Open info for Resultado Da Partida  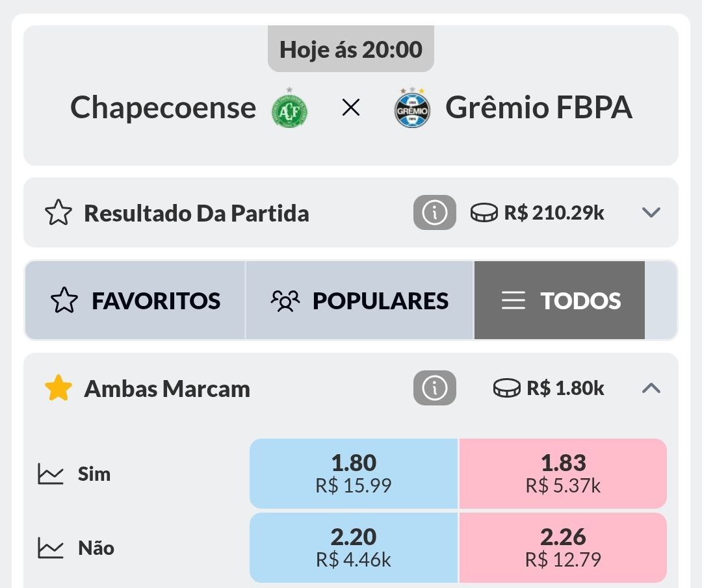click(434, 212)
